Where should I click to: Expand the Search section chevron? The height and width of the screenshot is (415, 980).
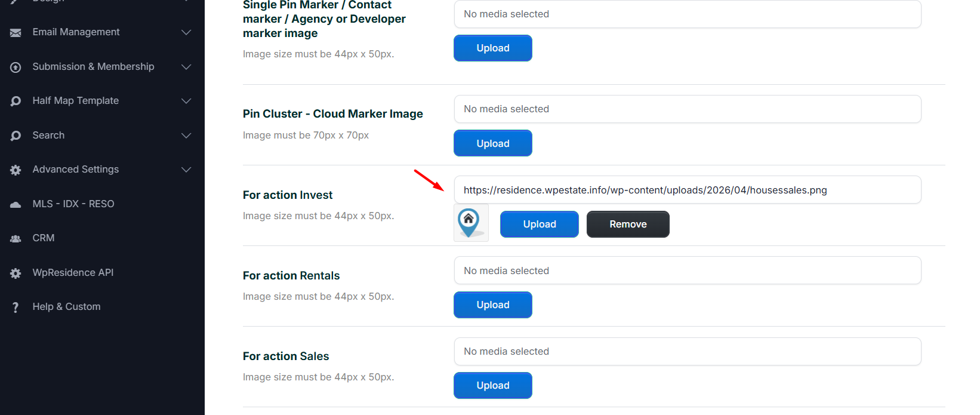(186, 136)
